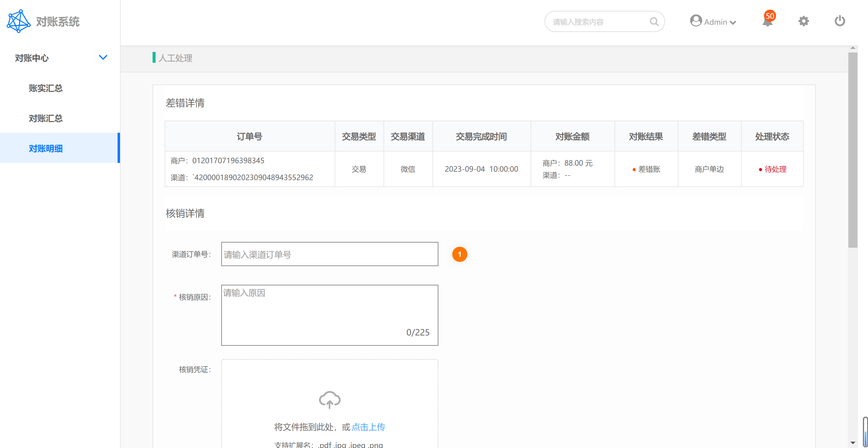
Task: Click the 交易类型 column header
Action: point(359,137)
